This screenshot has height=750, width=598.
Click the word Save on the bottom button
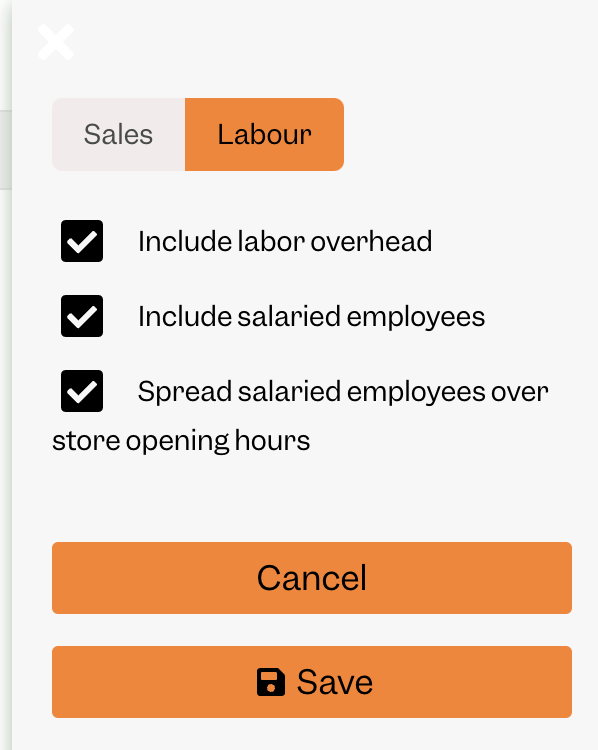pyautogui.click(x=335, y=682)
